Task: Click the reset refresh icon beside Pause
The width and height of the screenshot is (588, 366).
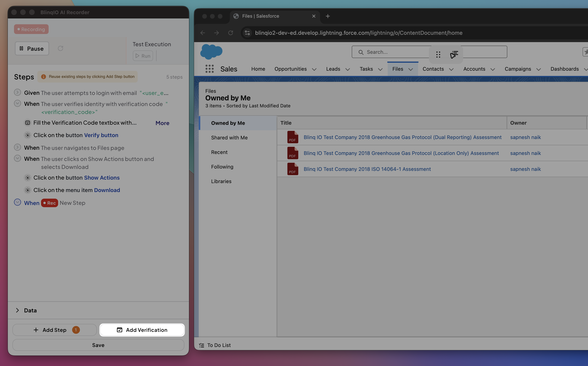Action: click(x=60, y=48)
